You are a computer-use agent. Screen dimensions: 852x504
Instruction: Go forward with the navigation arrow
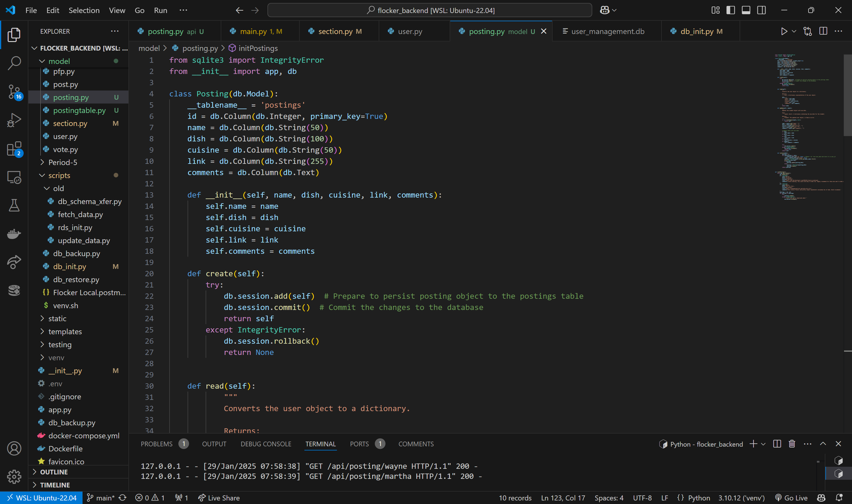click(255, 10)
